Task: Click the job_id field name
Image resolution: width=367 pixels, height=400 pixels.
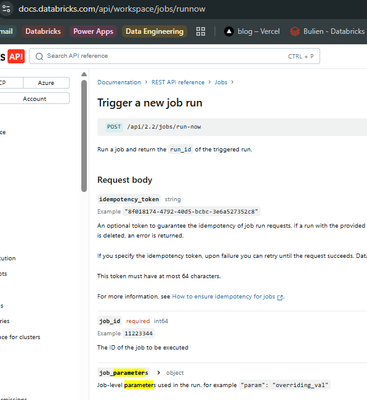Action: click(x=110, y=321)
